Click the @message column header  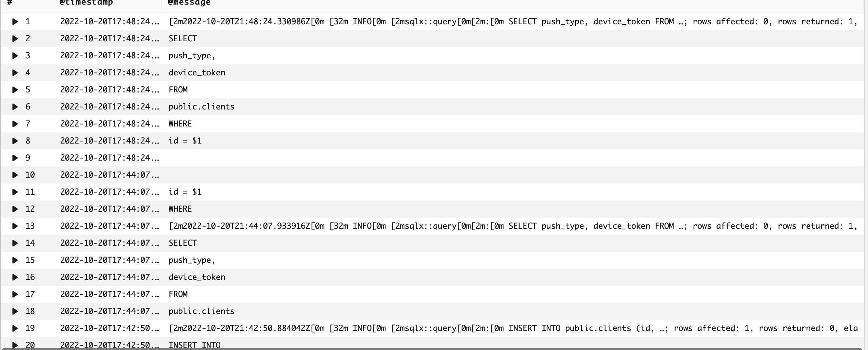189,3
